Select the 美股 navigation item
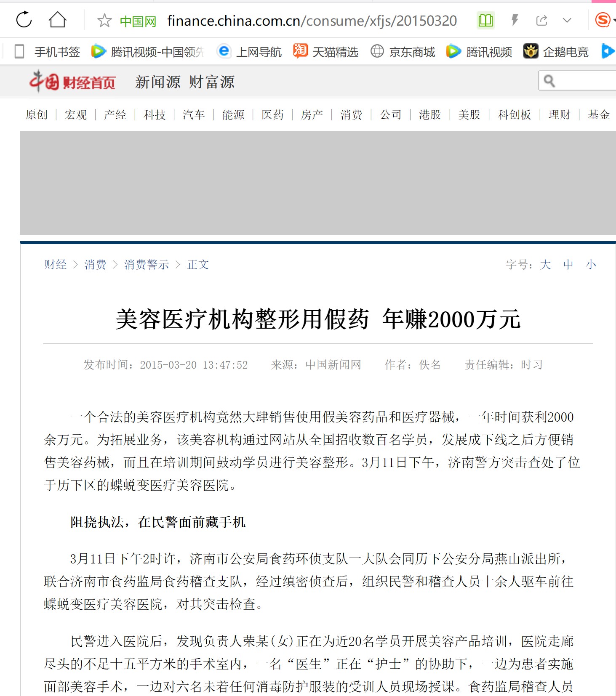The width and height of the screenshot is (616, 696). [x=469, y=114]
